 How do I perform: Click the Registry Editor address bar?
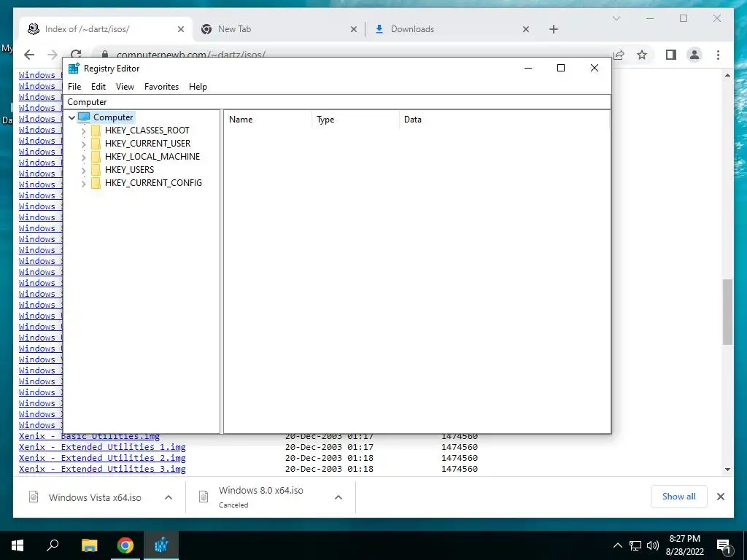(x=337, y=102)
